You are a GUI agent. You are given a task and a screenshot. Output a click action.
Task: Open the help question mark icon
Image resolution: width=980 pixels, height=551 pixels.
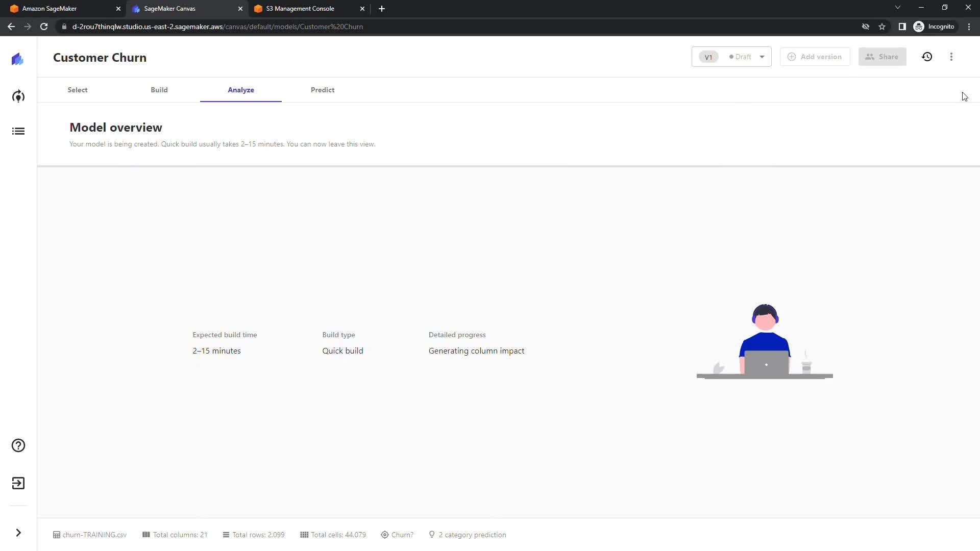[x=18, y=445]
